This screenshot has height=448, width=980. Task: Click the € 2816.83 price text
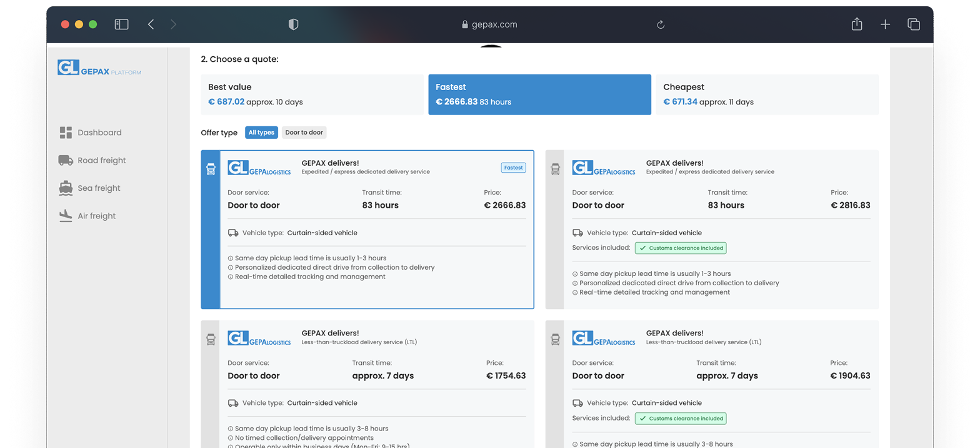(850, 205)
